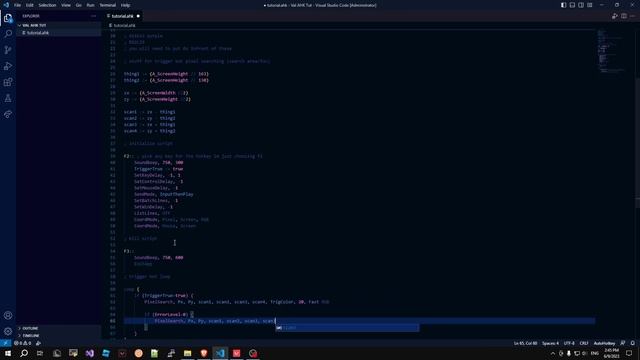Select tutorial.ahk in the Explorer tree

click(x=59, y=33)
